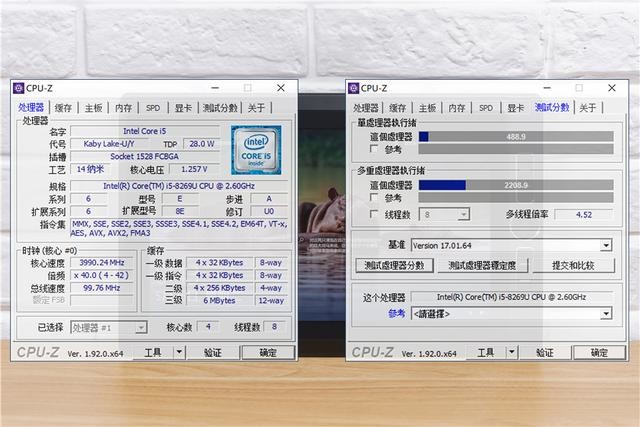The image size is (640, 427).
Task: Close the left CPU-Z window
Action: (x=281, y=88)
